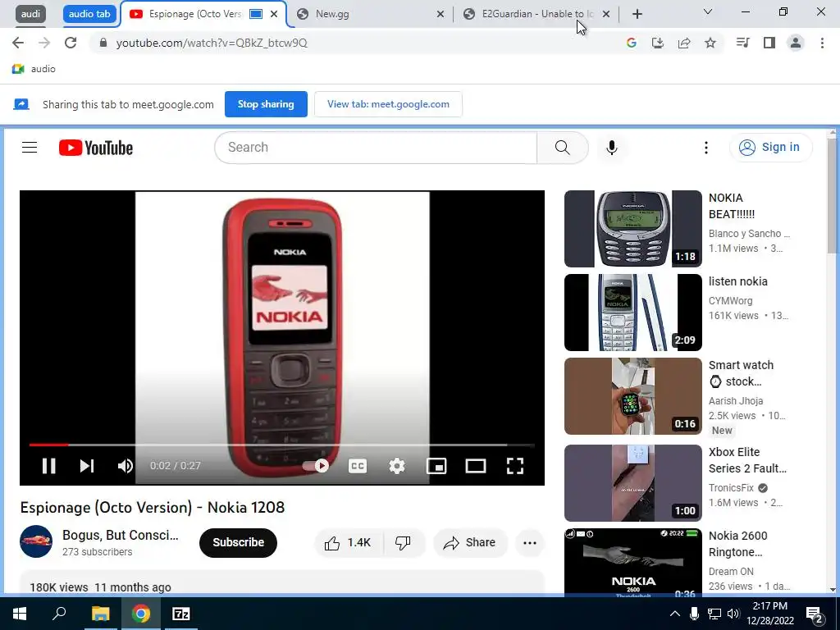Stop sharing this tab to Meet
The image size is (840, 630).
[x=266, y=104]
